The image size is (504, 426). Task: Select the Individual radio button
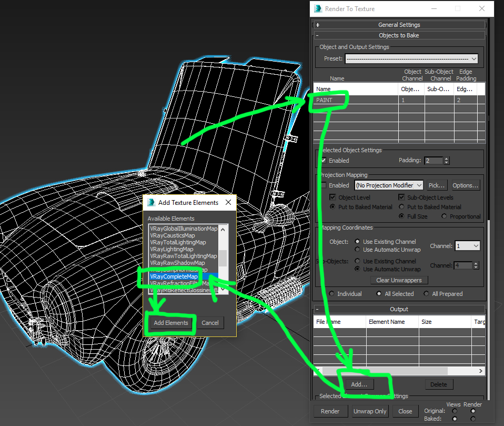tap(332, 294)
